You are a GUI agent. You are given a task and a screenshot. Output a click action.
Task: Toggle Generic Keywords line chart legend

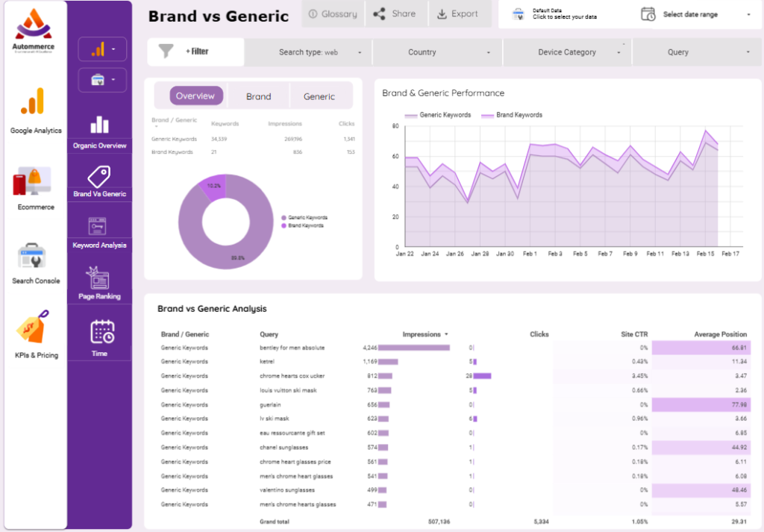click(438, 115)
